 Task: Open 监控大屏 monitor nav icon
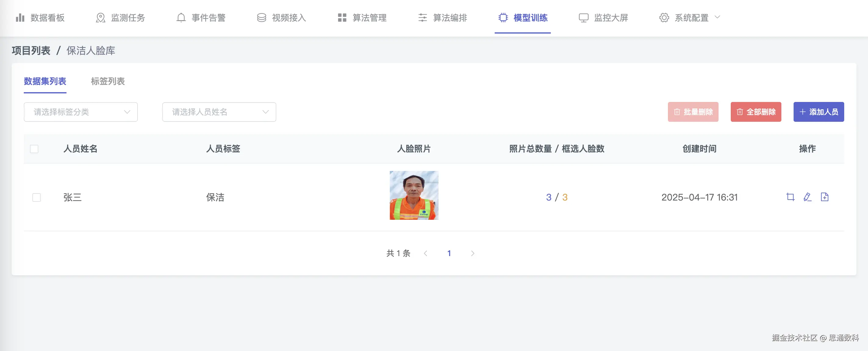tap(583, 17)
